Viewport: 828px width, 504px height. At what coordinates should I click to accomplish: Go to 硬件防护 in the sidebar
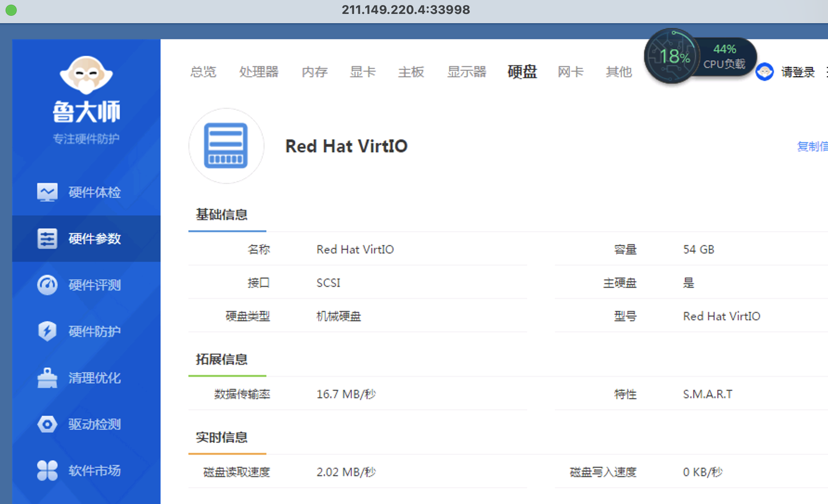[86, 331]
